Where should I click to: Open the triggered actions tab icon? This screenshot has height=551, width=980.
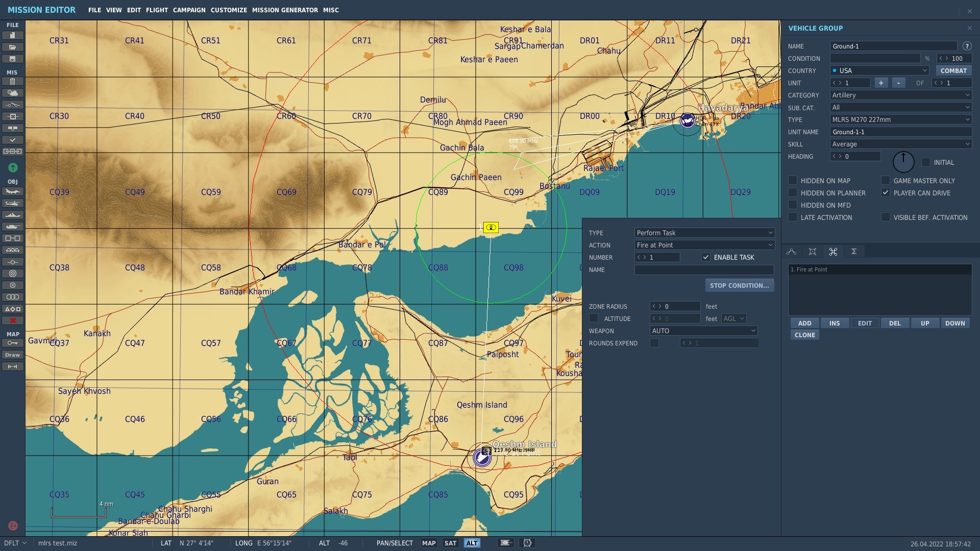tap(833, 252)
